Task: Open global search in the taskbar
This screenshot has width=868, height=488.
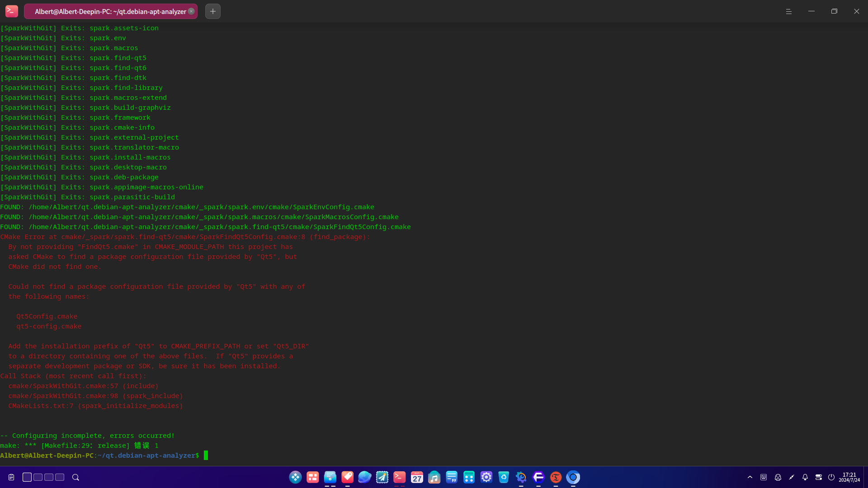Action: coord(75,477)
